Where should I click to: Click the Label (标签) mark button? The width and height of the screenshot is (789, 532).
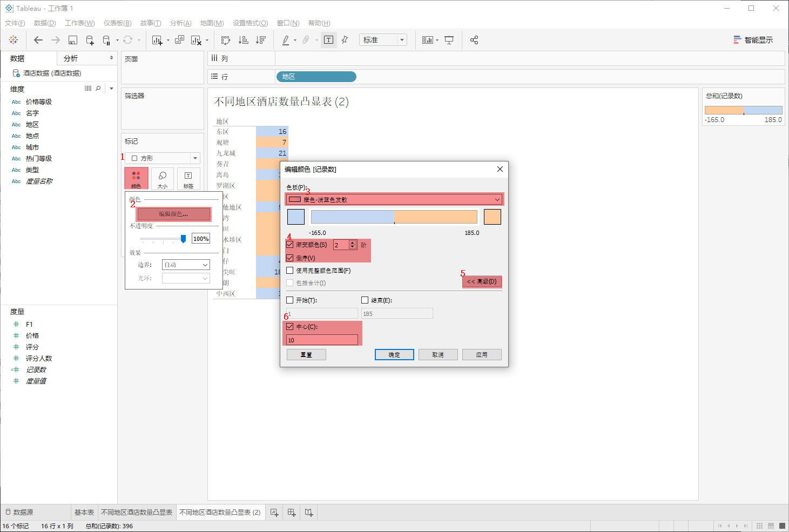188,179
